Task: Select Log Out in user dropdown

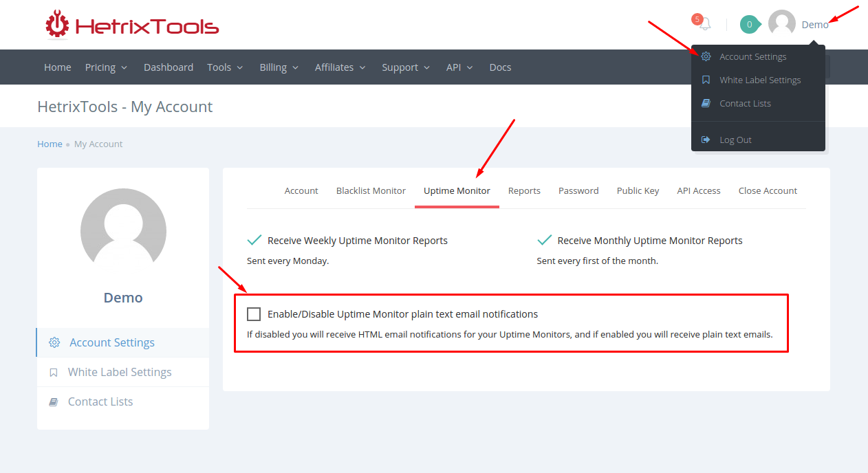Action: [735, 140]
